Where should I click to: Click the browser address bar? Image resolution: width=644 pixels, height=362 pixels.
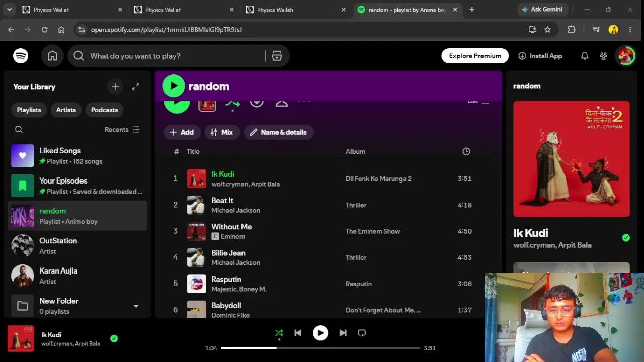[302, 30]
